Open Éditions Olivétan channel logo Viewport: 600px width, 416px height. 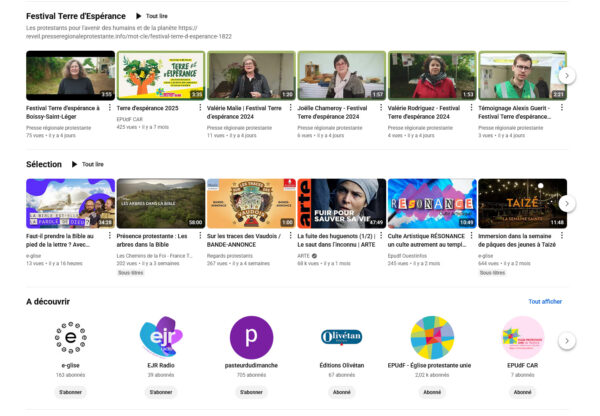click(x=342, y=338)
